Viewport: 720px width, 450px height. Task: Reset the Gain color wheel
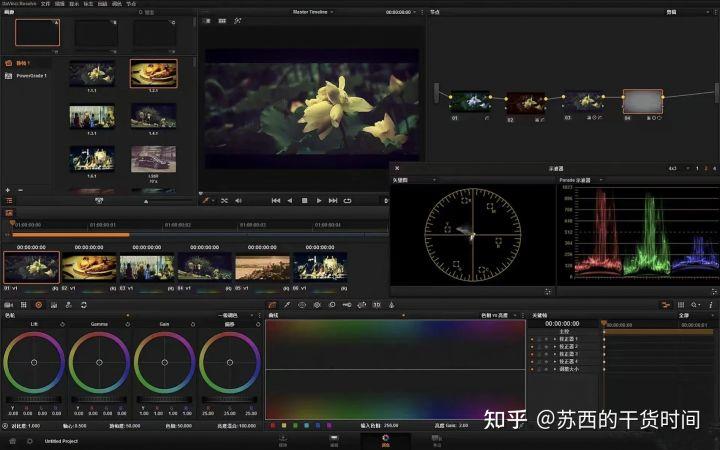pyautogui.click(x=193, y=324)
